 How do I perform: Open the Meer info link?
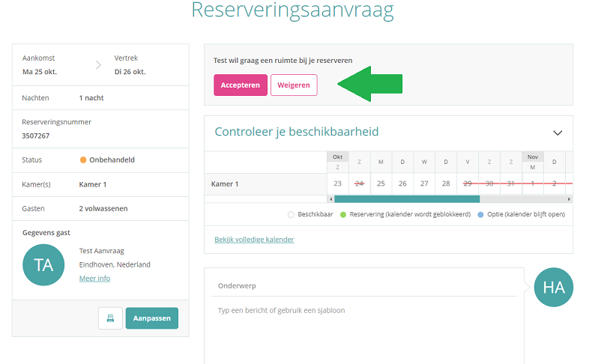click(94, 279)
